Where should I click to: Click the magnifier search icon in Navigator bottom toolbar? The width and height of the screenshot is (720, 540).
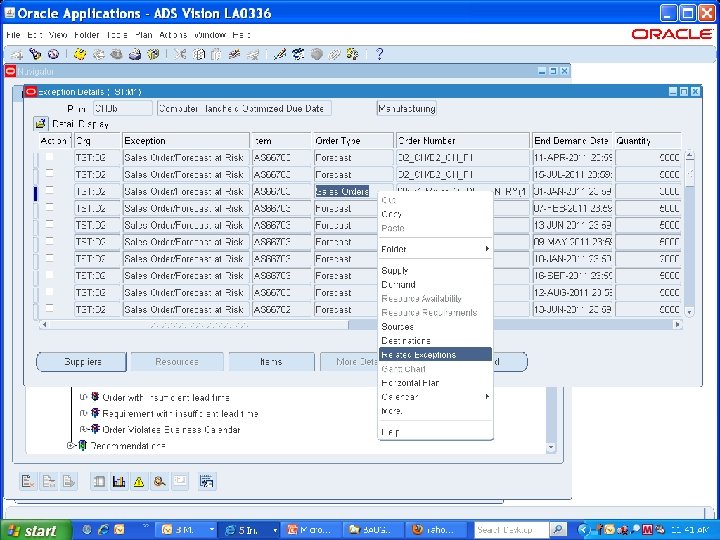click(159, 481)
